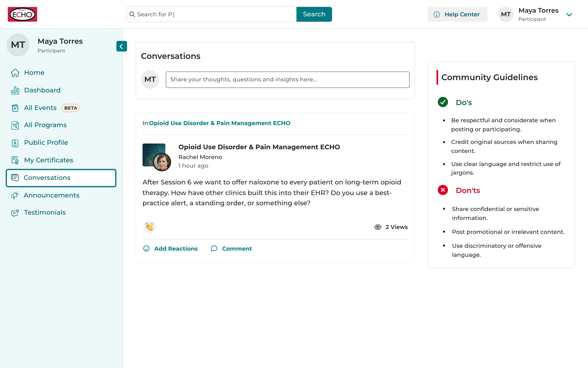This screenshot has height=368, width=588.
Task: Click the Search for P input field
Action: coord(211,14)
